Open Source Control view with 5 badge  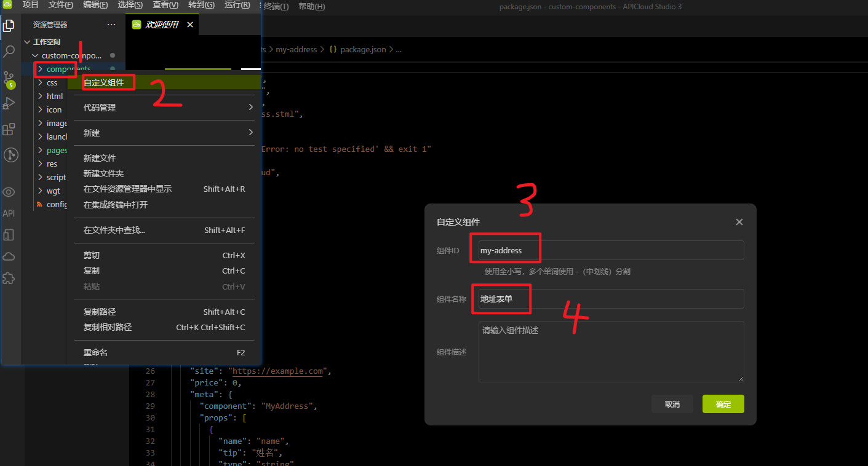coord(9,79)
